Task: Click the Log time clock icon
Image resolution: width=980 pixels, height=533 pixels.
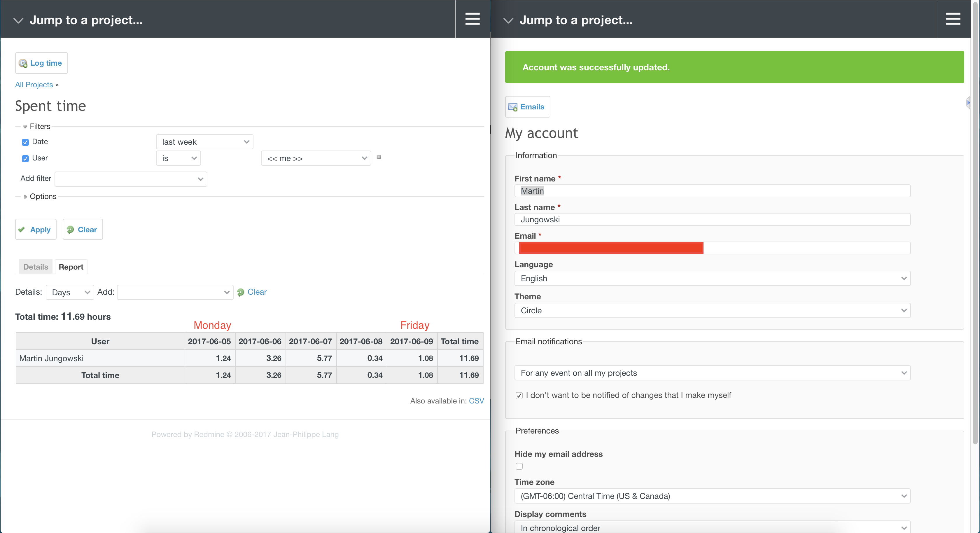Action: (x=23, y=63)
